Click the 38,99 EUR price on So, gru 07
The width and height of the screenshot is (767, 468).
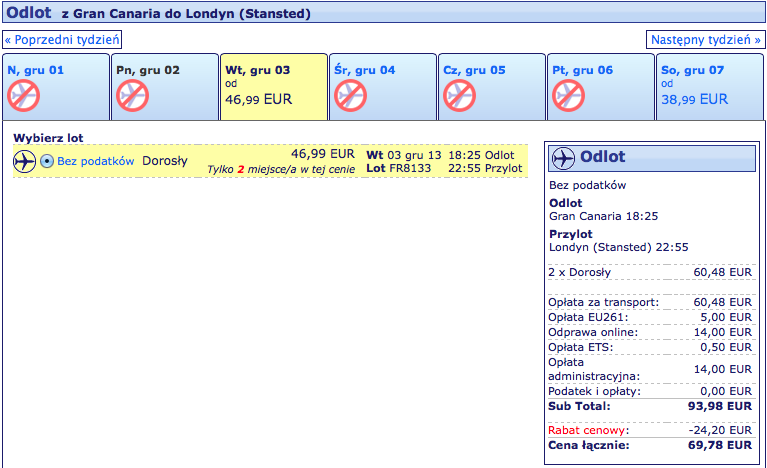point(695,99)
